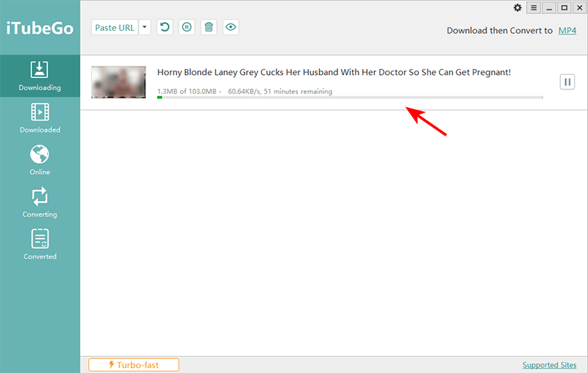Image resolution: width=588 pixels, height=373 pixels.
Task: Open the Supported Sites link
Action: pos(549,365)
